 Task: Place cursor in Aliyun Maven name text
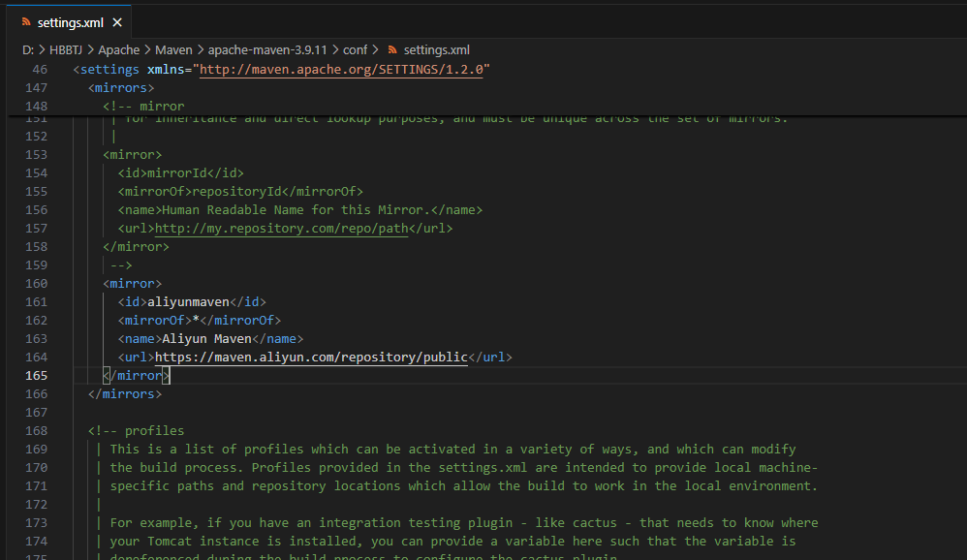coord(206,339)
